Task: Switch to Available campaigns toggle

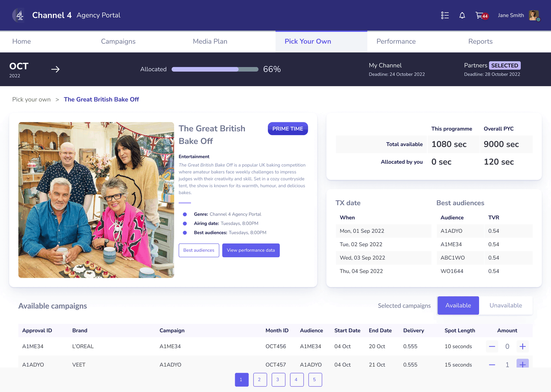Action: [458, 305]
